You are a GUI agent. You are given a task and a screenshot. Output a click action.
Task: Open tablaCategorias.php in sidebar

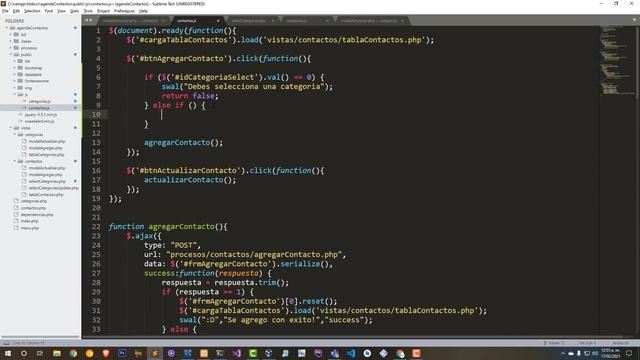pyautogui.click(x=46, y=155)
